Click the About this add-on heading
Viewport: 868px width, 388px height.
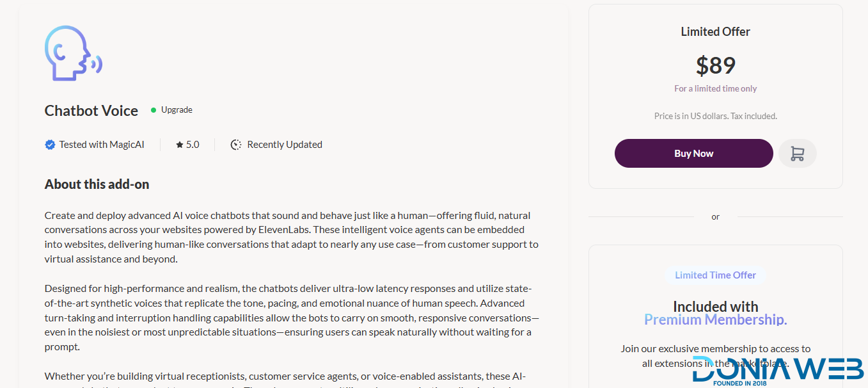click(97, 184)
